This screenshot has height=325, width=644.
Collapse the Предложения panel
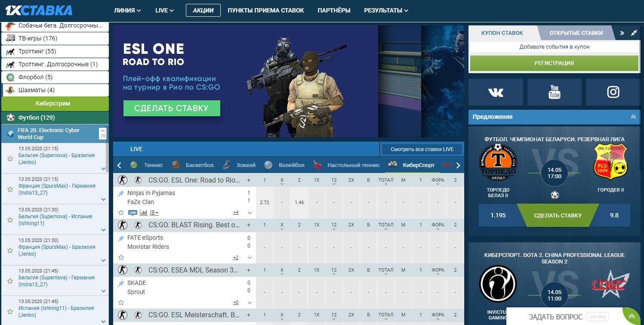pos(633,117)
